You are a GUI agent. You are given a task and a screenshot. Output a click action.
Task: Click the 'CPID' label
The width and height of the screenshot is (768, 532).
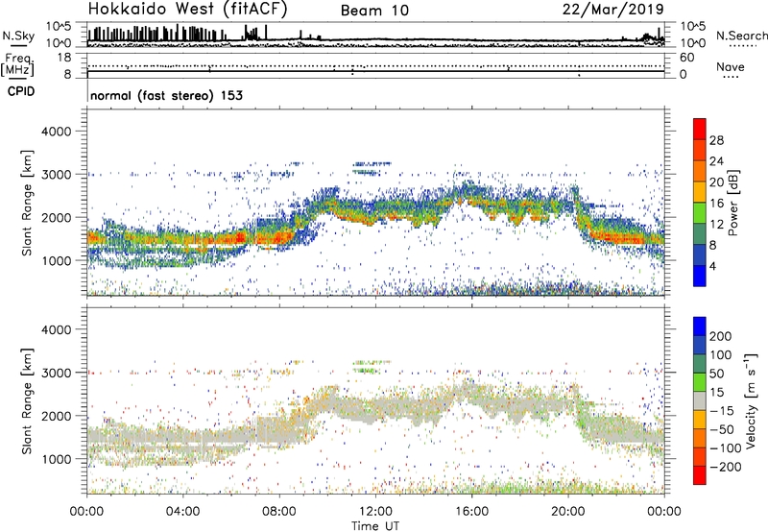21,91
